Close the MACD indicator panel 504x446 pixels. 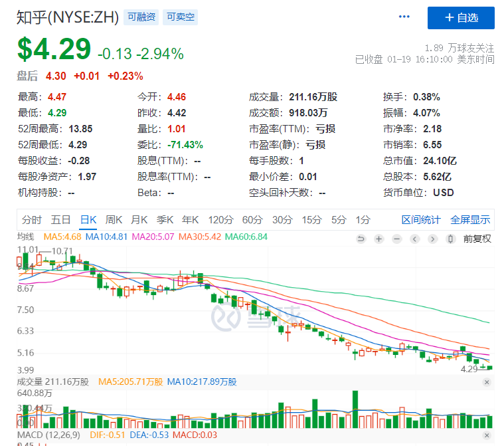(487, 435)
